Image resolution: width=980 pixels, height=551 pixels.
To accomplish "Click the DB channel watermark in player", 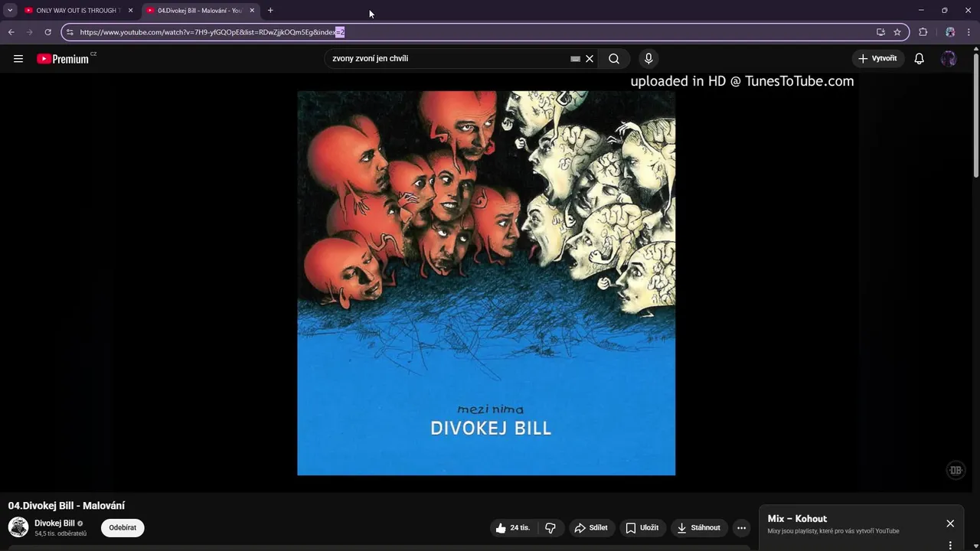I will tap(955, 470).
